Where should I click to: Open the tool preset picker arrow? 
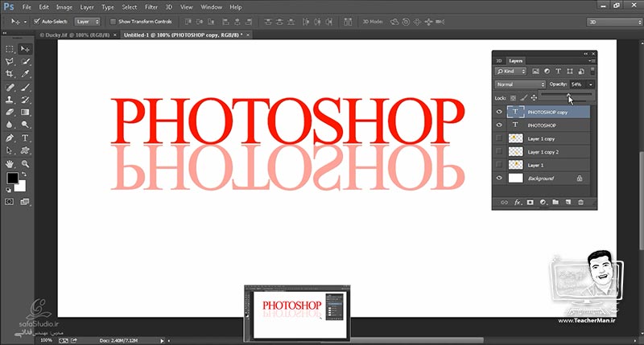pos(25,22)
